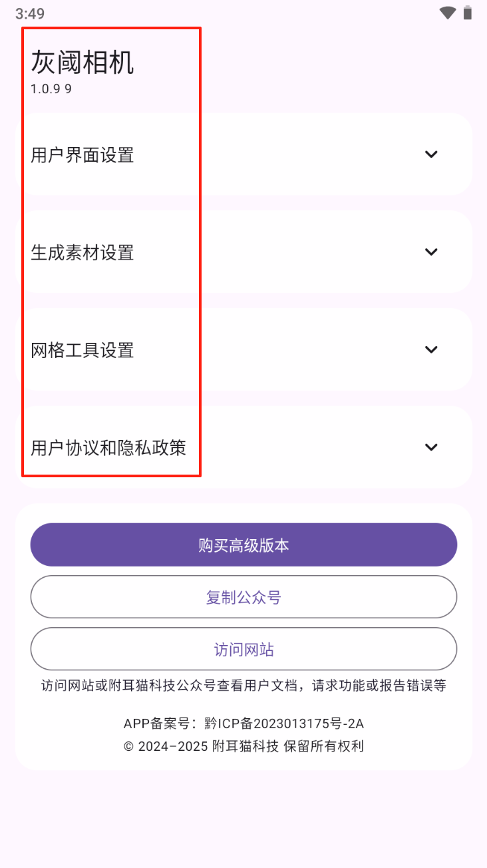This screenshot has height=868, width=487.
Task: Tap the 网格工具设置 section label
Action: [x=82, y=350]
